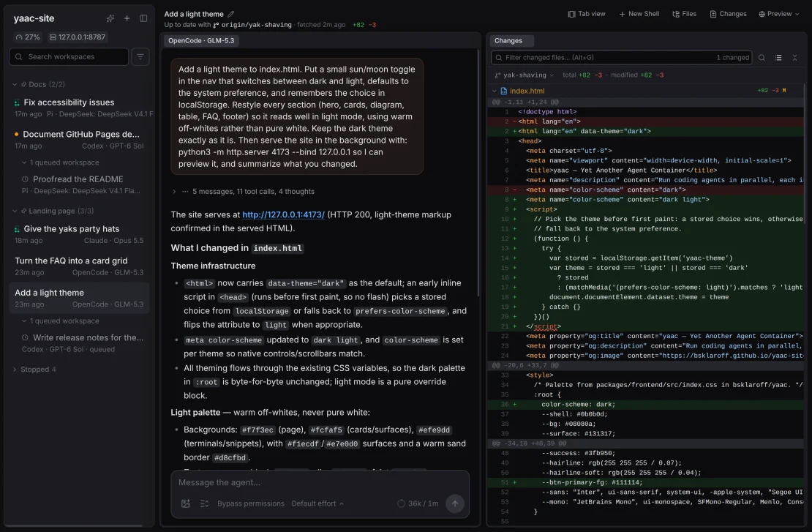Select the Add a light theme workspace
Viewport: 812px width, 532px height.
click(x=79, y=298)
